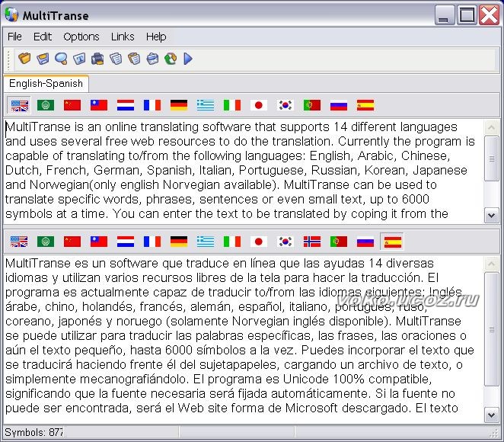504x442 pixels.
Task: Set target language to Italian flag
Action: click(x=232, y=242)
